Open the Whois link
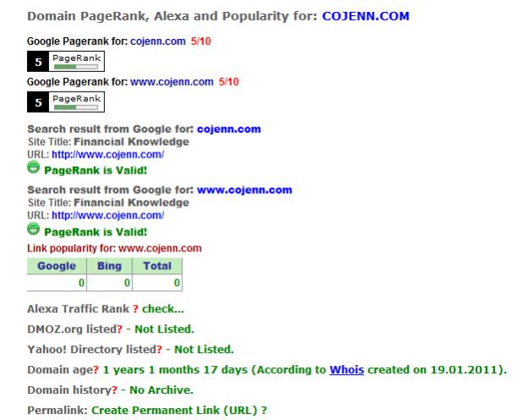Image resolution: width=517 pixels, height=420 pixels. pos(347,370)
